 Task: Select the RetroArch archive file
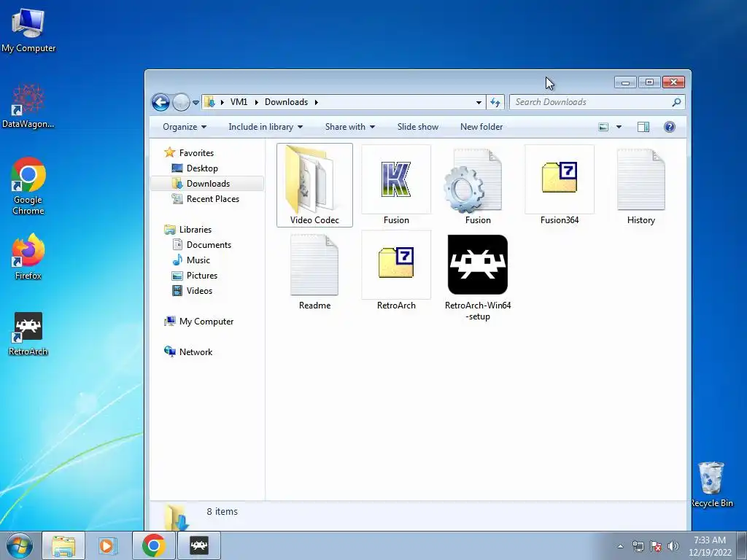[x=396, y=271]
